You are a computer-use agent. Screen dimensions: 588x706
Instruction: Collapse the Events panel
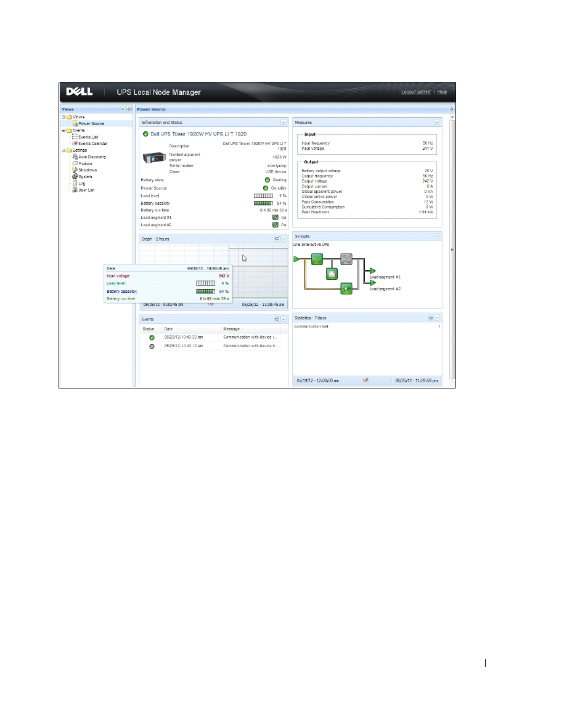pos(283,319)
